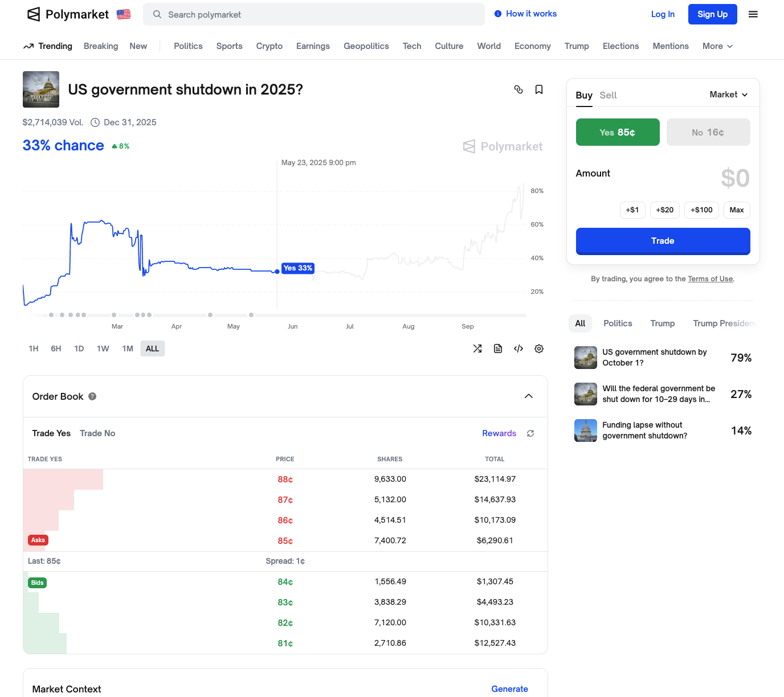
Task: Open chart settings gear icon
Action: click(x=539, y=348)
